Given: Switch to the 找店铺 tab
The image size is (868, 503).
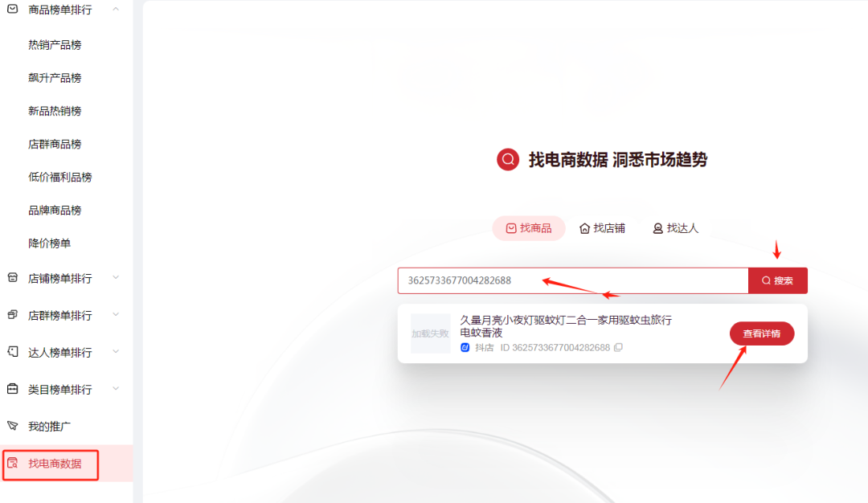Looking at the screenshot, I should pos(602,228).
